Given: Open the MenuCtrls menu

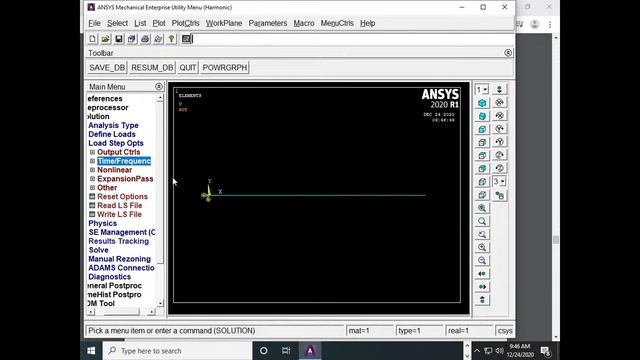Looking at the screenshot, I should 337,23.
